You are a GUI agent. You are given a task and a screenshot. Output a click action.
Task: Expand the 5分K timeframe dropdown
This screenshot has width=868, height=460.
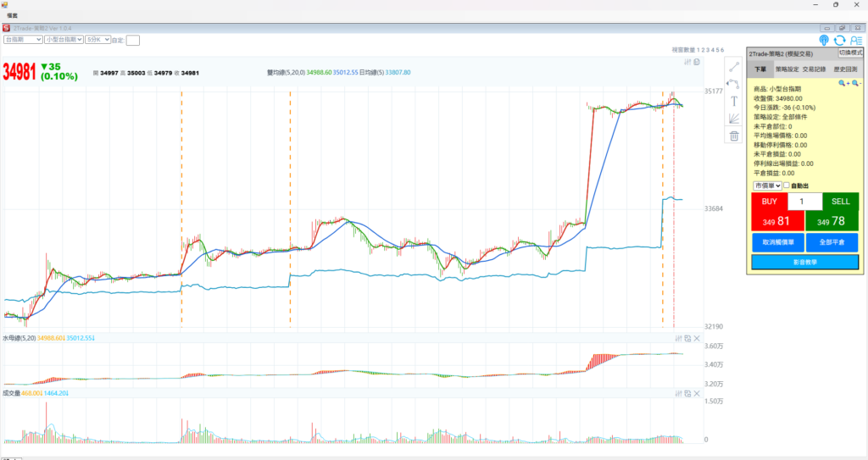(98, 39)
